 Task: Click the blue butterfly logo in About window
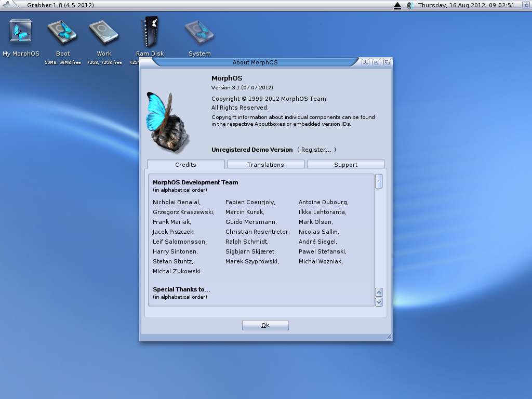click(167, 122)
